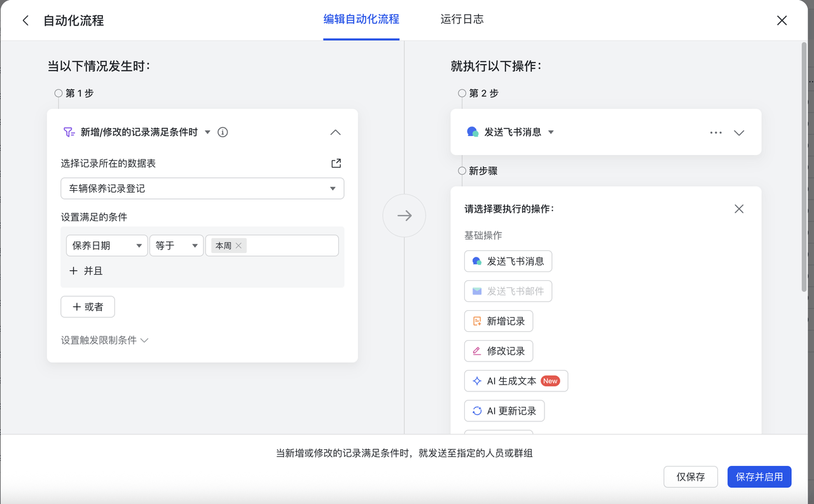Viewport: 814px width, 504px height.
Task: Open the 车辆保养记录登记 table dropdown
Action: tap(202, 189)
